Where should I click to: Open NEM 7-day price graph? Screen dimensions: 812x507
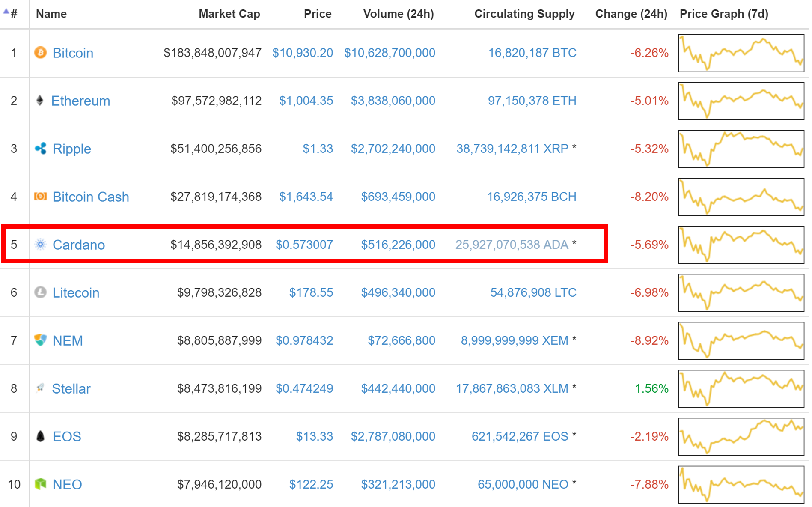pyautogui.click(x=741, y=341)
